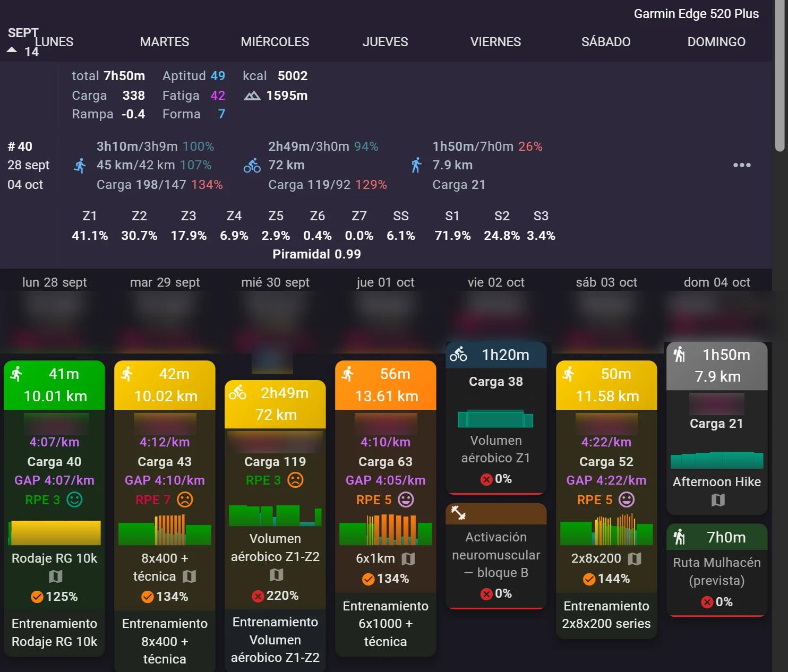The image size is (788, 672).
Task: Open Wednesday 2h49m 72 km ride header
Action: click(x=275, y=404)
